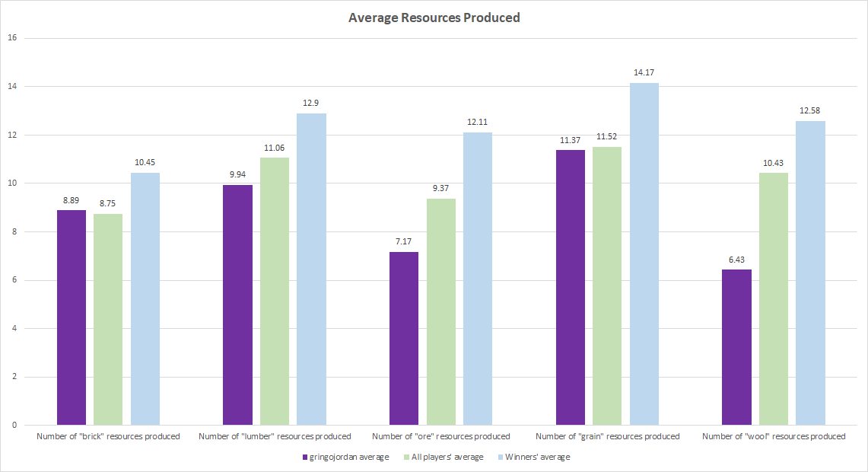This screenshot has width=868, height=472.
Task: Click y-axis value 0
Action: tap(14, 426)
